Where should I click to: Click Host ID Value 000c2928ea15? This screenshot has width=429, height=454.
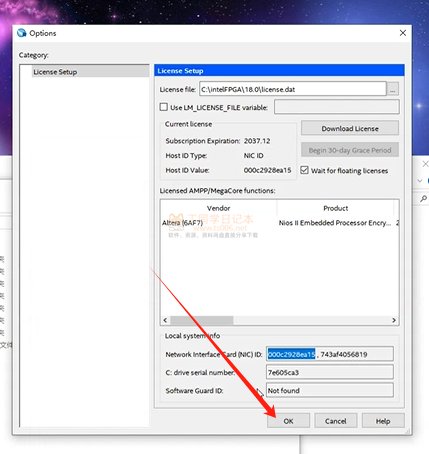coord(267,170)
